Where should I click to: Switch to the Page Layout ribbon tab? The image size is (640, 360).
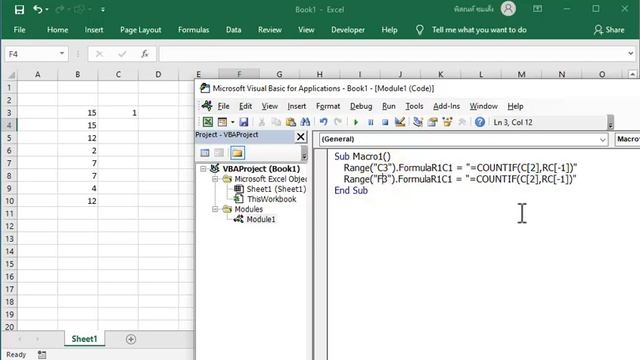[140, 30]
